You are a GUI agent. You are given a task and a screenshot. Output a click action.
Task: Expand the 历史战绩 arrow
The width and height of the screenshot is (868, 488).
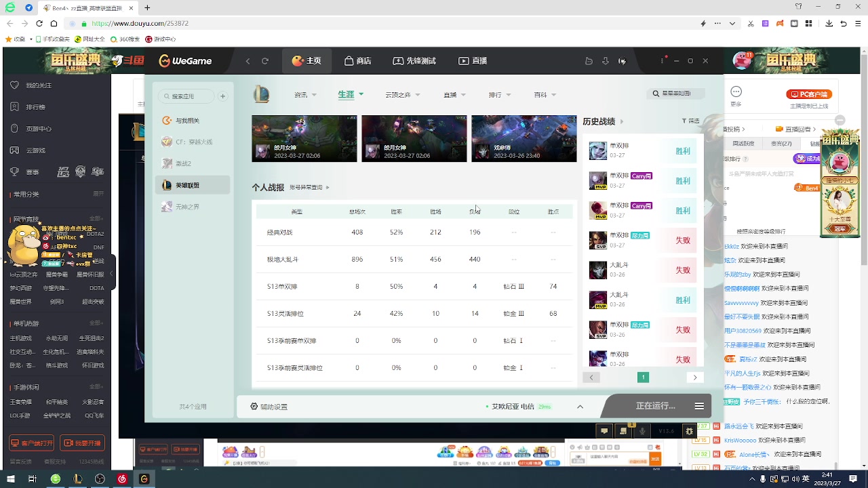point(621,122)
